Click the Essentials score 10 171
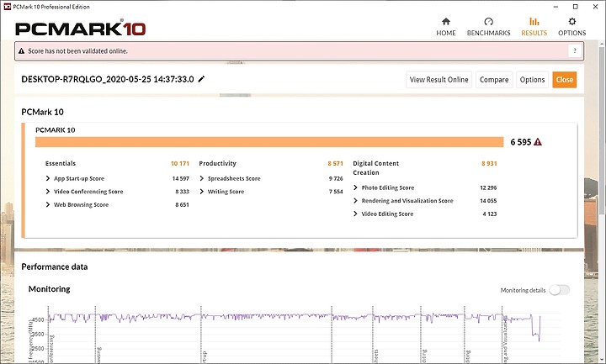Image resolution: width=606 pixels, height=364 pixels. click(x=180, y=163)
